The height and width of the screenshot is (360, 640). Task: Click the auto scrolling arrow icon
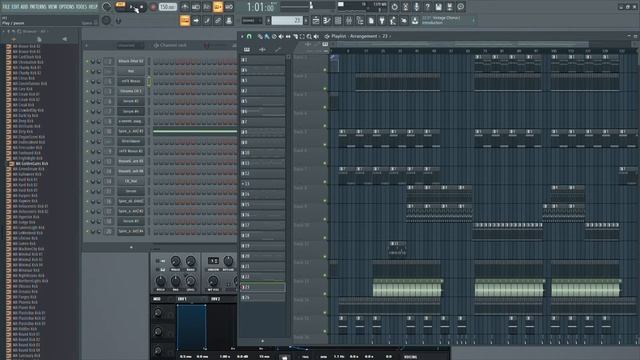coord(196,20)
